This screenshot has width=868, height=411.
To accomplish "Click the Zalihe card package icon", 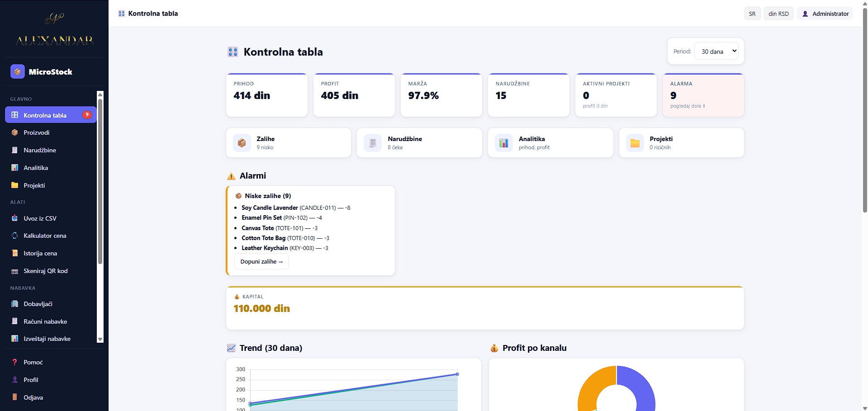I will tap(242, 143).
